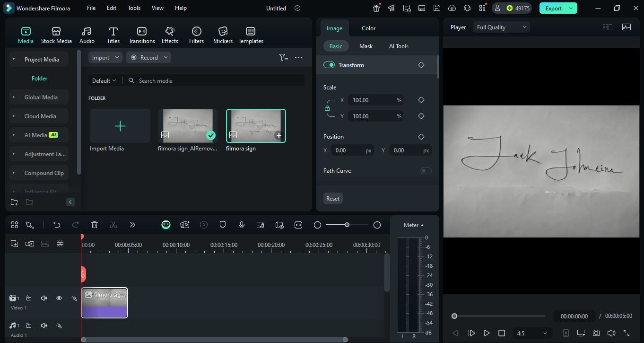
Task: Click the Export button
Action: 558,8
